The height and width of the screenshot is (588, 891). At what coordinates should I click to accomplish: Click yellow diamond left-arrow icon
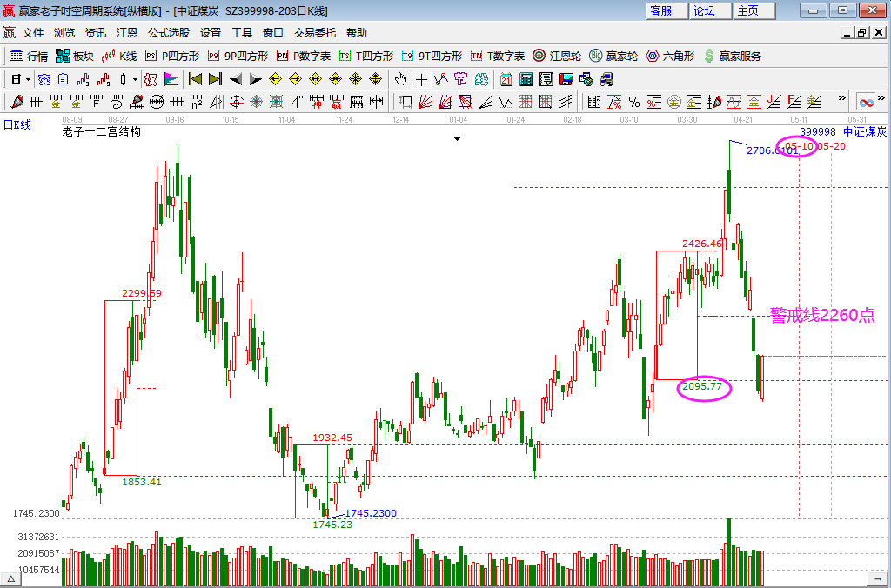[276, 79]
